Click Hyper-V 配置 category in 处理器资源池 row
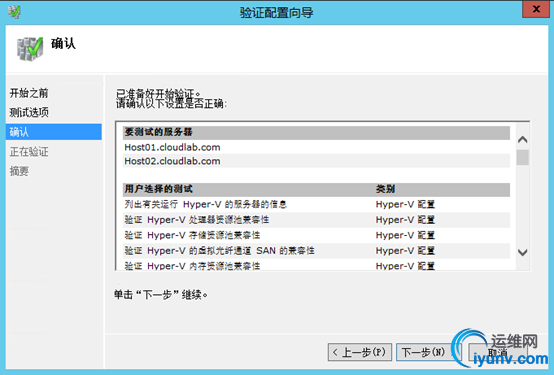Image resolution: width=554 pixels, height=375 pixels. tap(405, 220)
